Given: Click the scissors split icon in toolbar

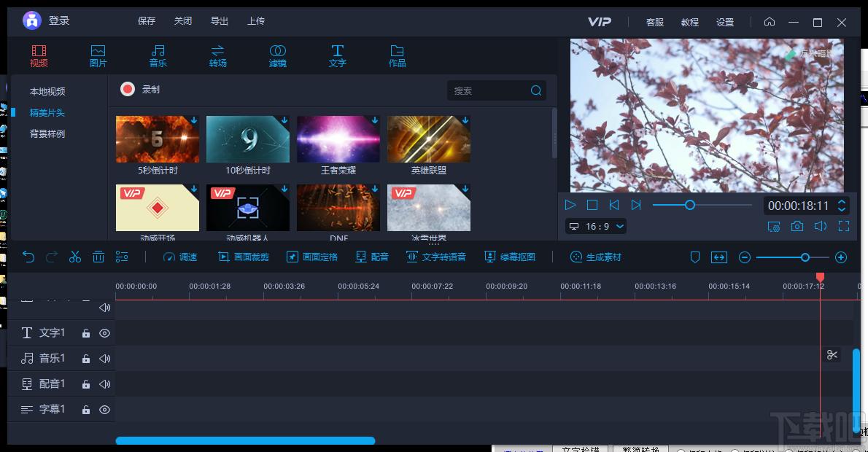Looking at the screenshot, I should point(74,257).
